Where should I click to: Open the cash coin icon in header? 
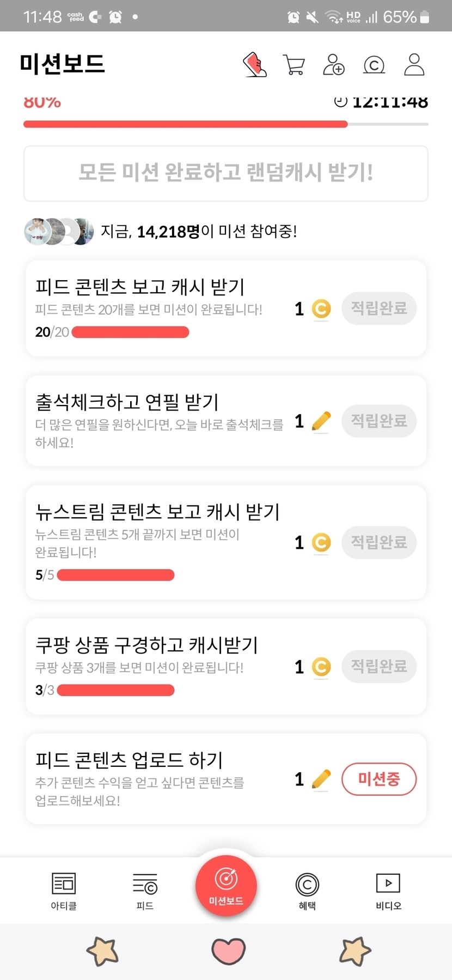pyautogui.click(x=374, y=65)
